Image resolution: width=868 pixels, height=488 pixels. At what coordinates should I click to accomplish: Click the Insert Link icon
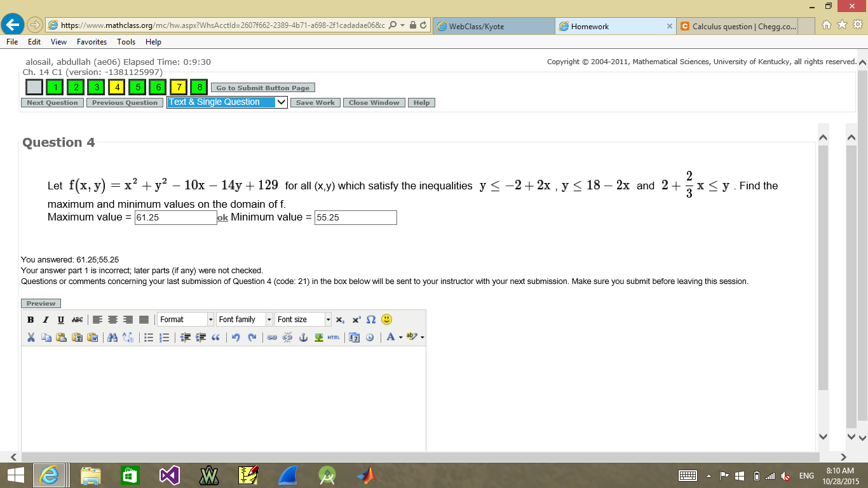click(271, 337)
